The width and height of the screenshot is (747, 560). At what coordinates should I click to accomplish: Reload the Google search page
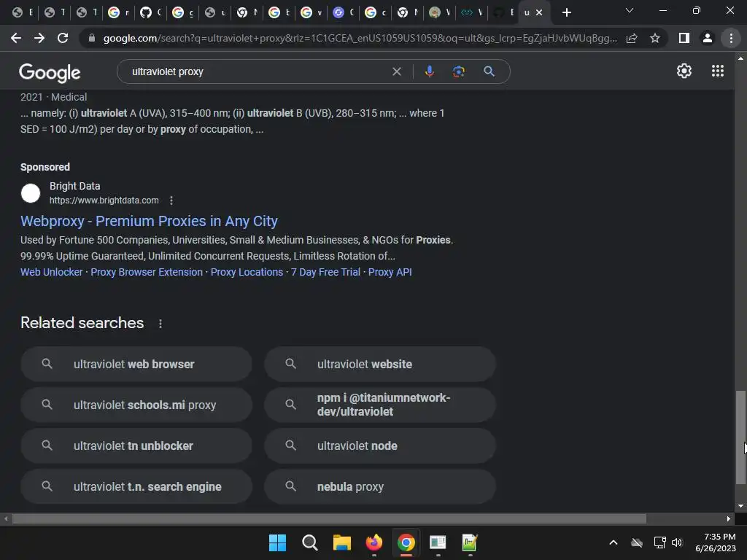(63, 38)
